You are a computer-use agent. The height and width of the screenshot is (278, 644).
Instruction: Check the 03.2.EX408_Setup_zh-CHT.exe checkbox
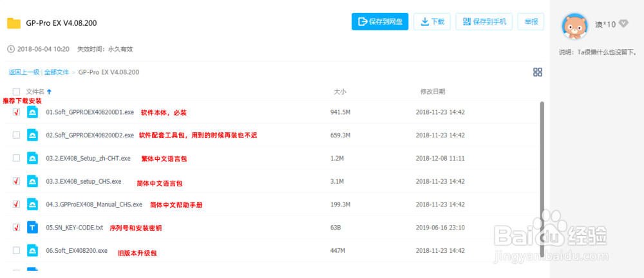coord(17,158)
